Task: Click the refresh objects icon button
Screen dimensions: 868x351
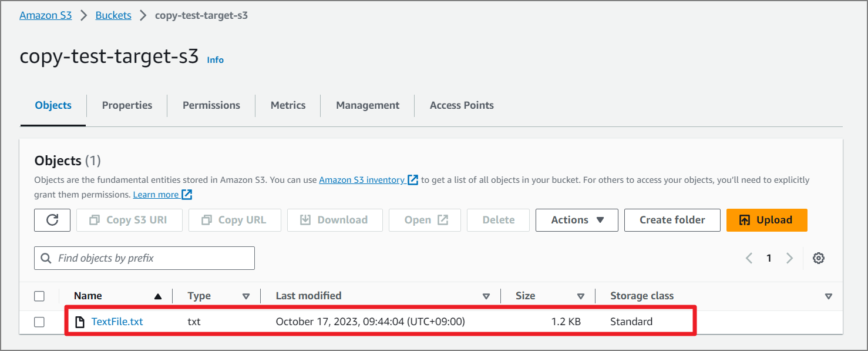Action: (52, 220)
